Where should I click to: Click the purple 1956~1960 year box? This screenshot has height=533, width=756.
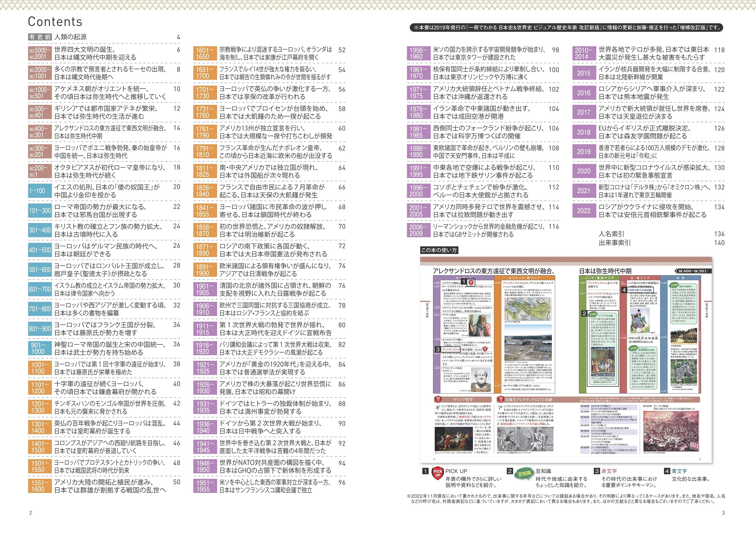419,53
